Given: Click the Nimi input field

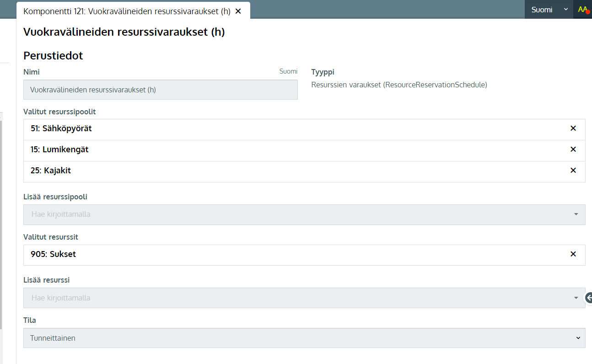Looking at the screenshot, I should (x=161, y=90).
